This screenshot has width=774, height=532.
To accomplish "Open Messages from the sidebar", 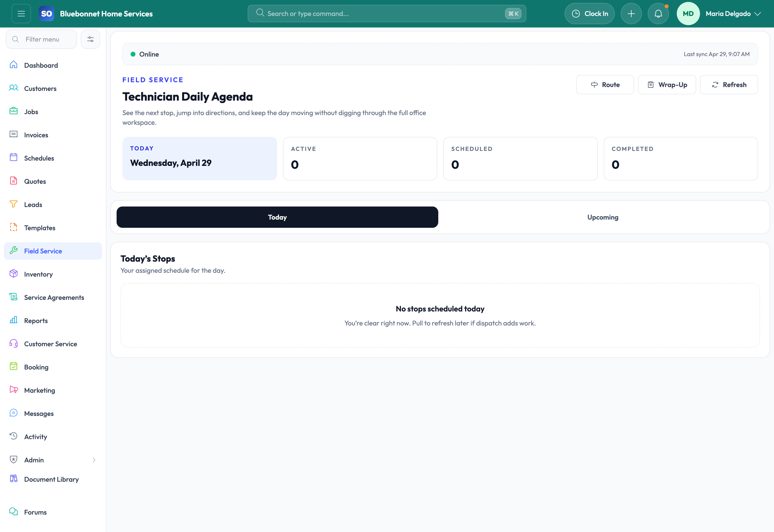I will 53,414.
